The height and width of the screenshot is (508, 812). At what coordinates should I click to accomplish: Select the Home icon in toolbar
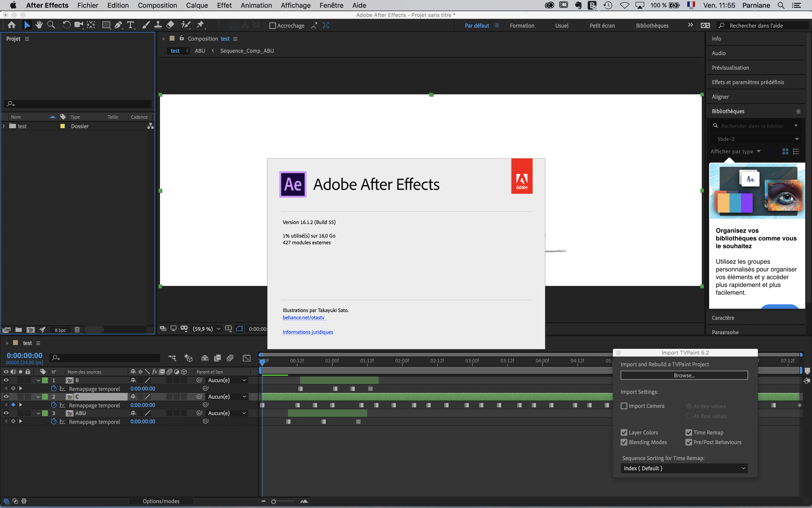pyautogui.click(x=11, y=25)
